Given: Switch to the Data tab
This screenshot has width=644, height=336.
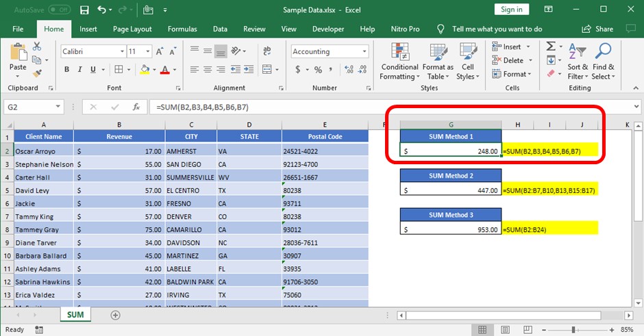Looking at the screenshot, I should (220, 29).
